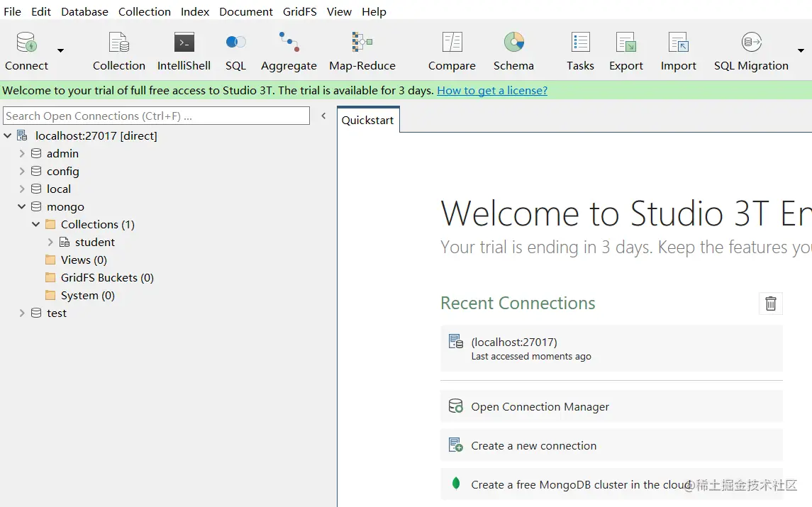Open the File menu
The height and width of the screenshot is (507, 812).
13,11
